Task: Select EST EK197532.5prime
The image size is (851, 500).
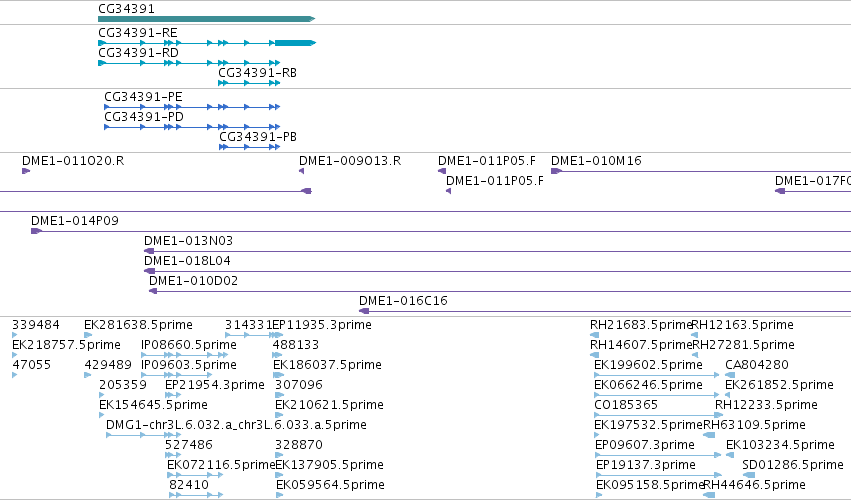Action: [649, 426]
